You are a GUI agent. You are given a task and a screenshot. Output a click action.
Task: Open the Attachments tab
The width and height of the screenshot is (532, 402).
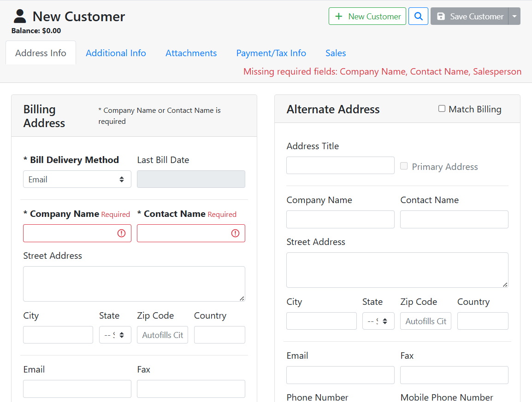tap(191, 53)
